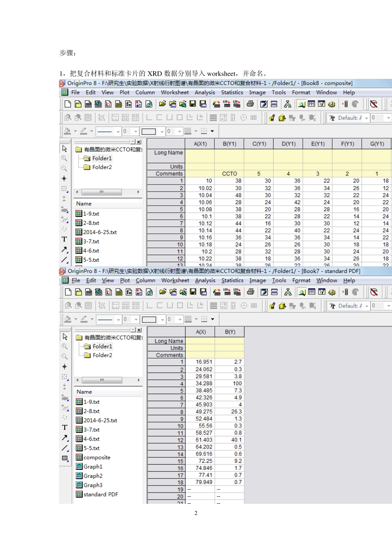Select the Arrow tool in the Book8 window

(x=64, y=249)
